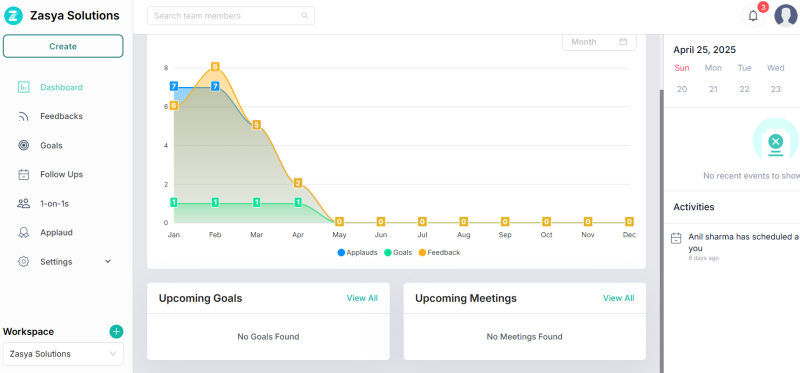The height and width of the screenshot is (373, 800).
Task: Toggle the Applauds series in chart legend
Action: [357, 253]
